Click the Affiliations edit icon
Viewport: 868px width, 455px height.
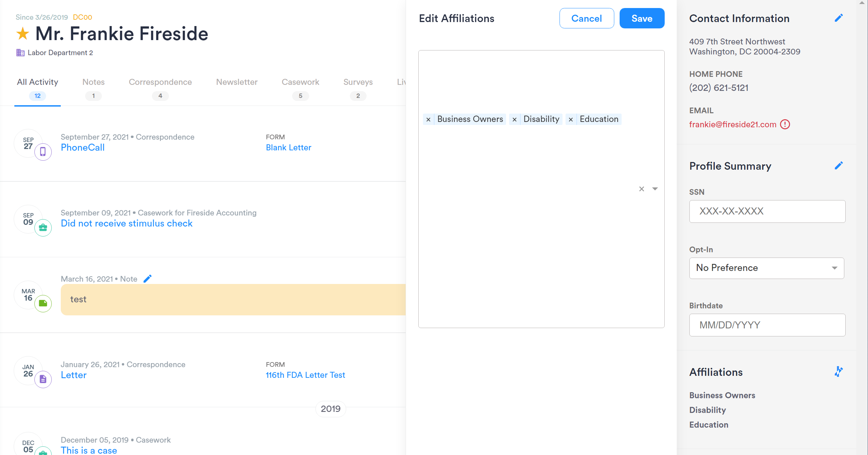click(x=839, y=372)
